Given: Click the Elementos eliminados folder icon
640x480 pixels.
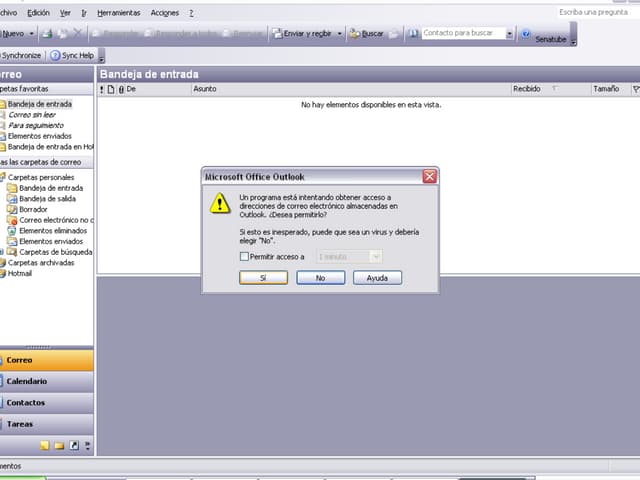Looking at the screenshot, I should point(12,231).
